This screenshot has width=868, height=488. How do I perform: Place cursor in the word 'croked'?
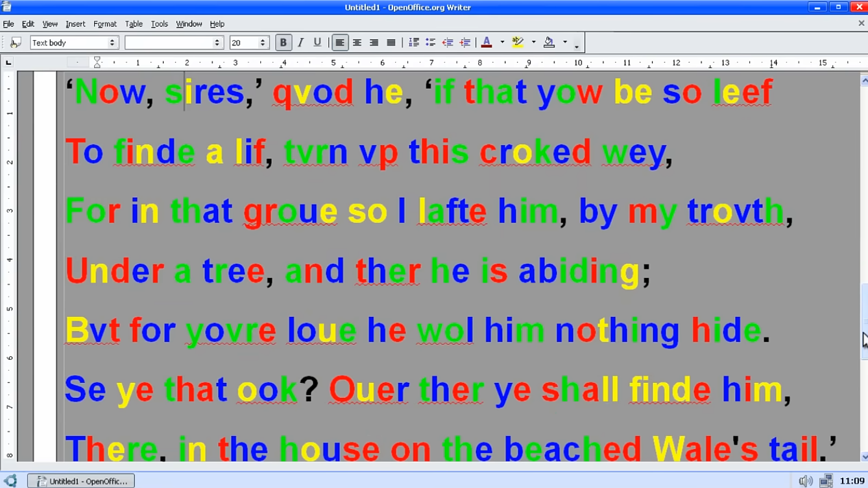(x=535, y=152)
